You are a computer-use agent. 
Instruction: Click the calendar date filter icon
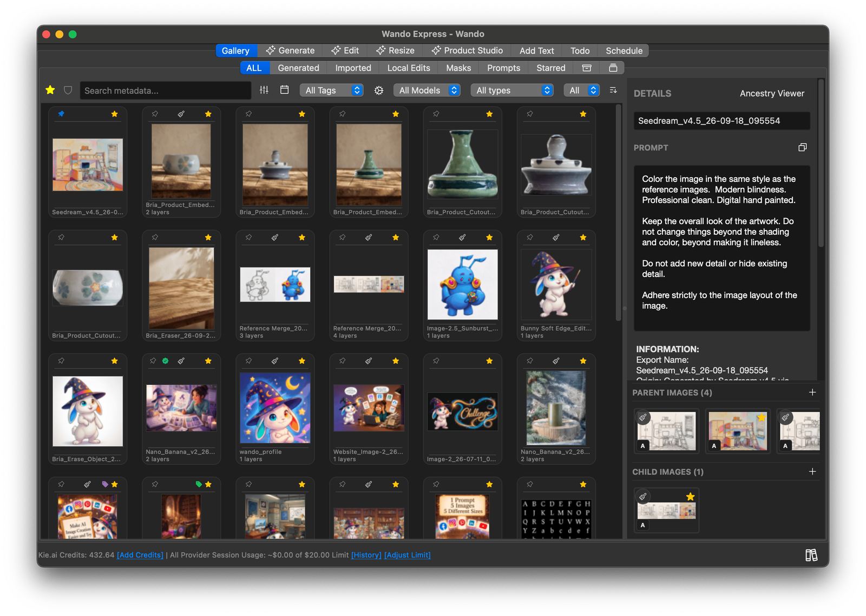[x=284, y=90]
